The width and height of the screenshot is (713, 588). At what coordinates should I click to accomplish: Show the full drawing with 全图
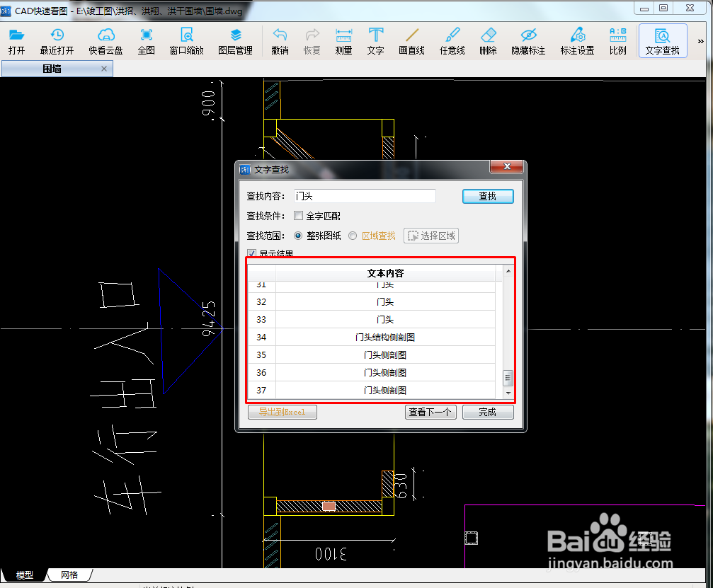(x=146, y=41)
